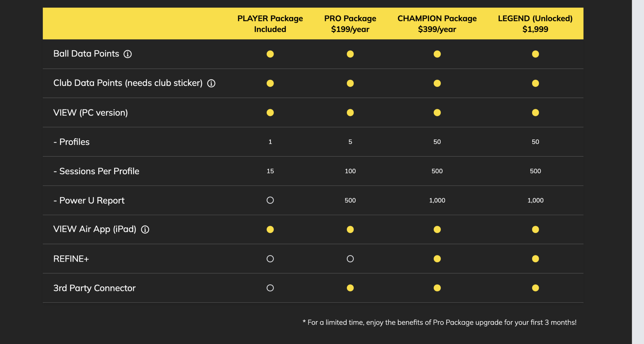644x344 pixels.
Task: Click the empty circle for PLAYER Power U Report
Action: click(270, 200)
